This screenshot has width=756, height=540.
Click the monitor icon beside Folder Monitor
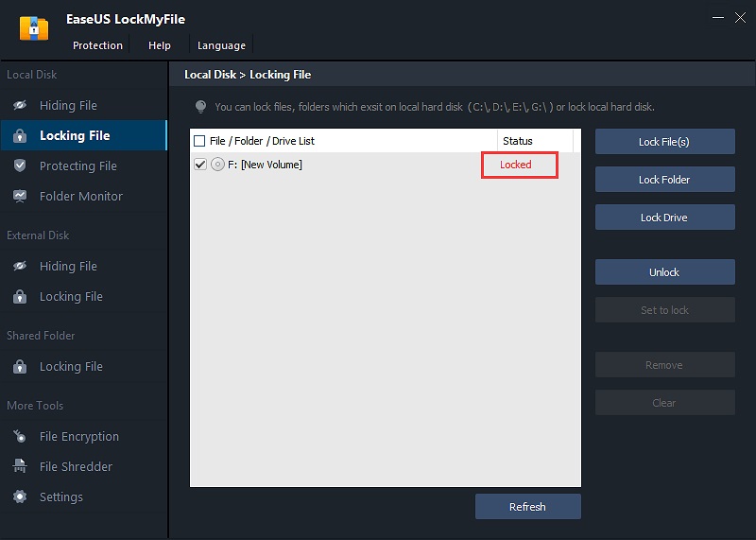point(20,196)
